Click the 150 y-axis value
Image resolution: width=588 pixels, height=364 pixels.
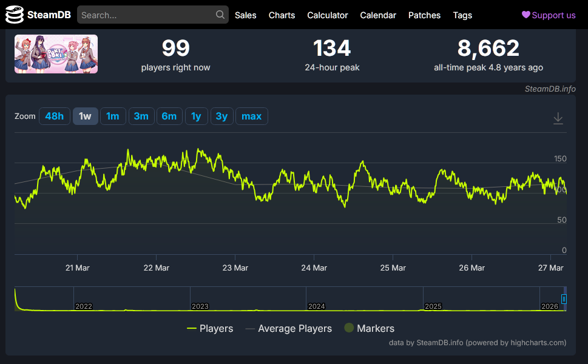click(560, 158)
